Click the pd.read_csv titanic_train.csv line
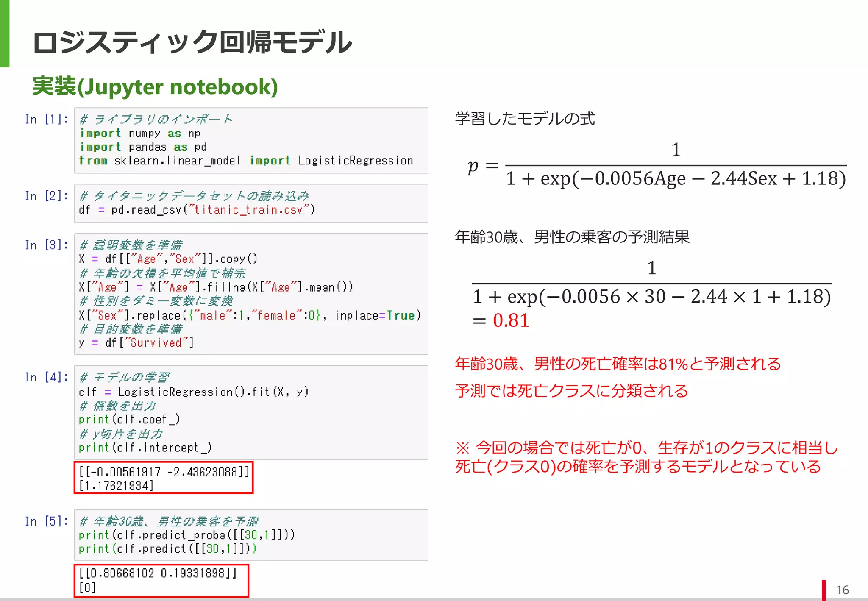Image resolution: width=868 pixels, height=601 pixels. coord(197,210)
